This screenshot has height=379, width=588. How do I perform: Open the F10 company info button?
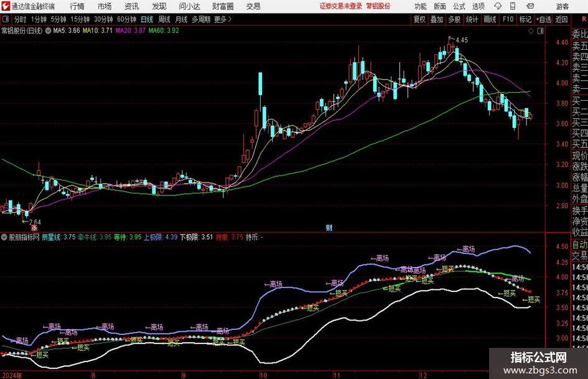(x=508, y=19)
